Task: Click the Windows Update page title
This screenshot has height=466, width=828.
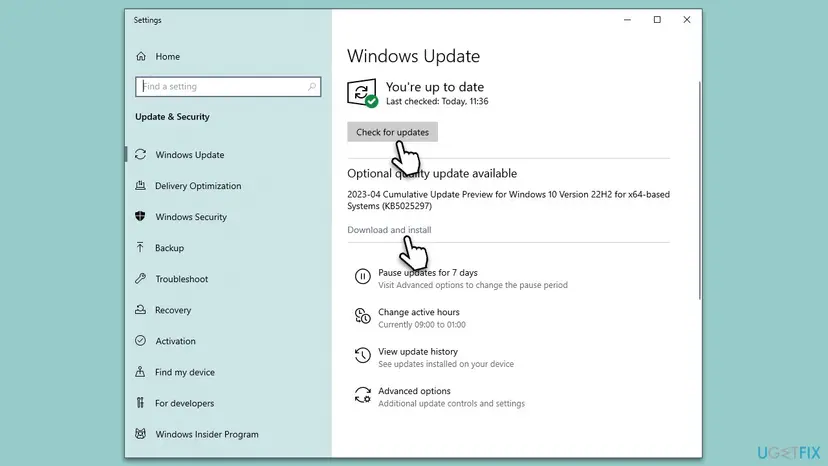Action: point(413,56)
